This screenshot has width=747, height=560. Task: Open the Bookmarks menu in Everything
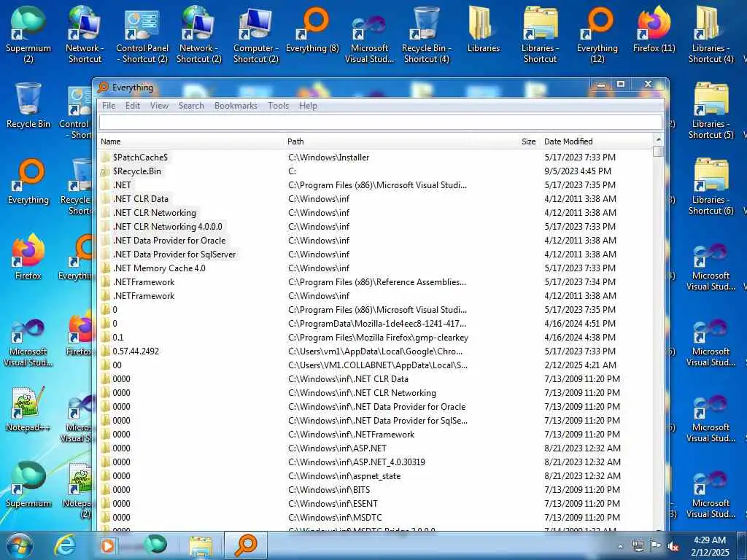click(x=236, y=106)
